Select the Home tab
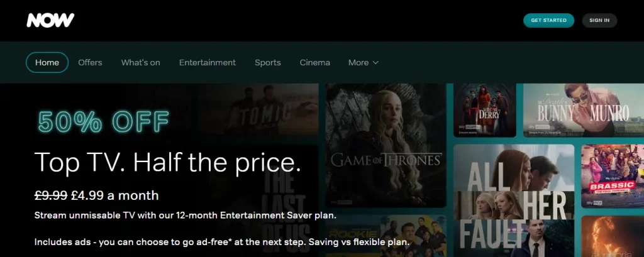The image size is (644, 257). [x=47, y=62]
